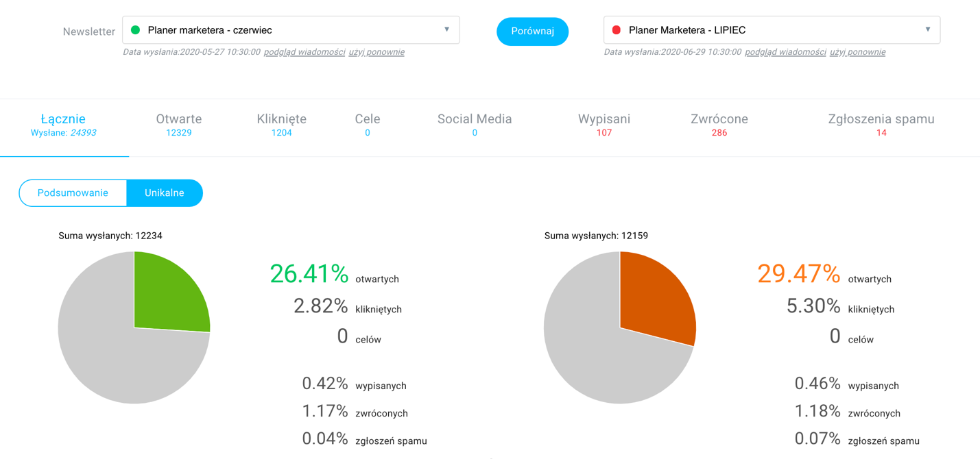This screenshot has height=459, width=980.
Task: Go to the Zgłoszenia spamu tab
Action: (x=881, y=125)
